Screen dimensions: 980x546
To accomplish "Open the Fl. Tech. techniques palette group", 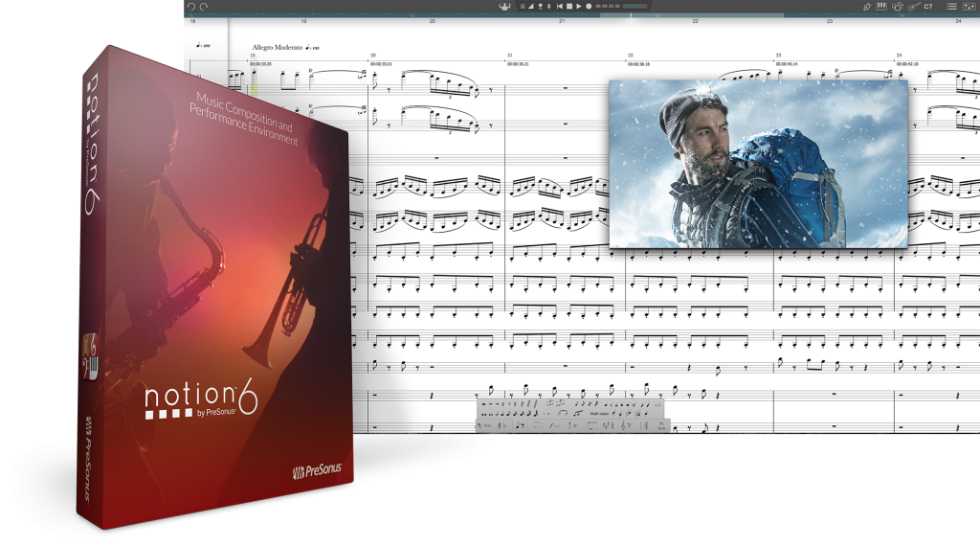I will click(662, 425).
